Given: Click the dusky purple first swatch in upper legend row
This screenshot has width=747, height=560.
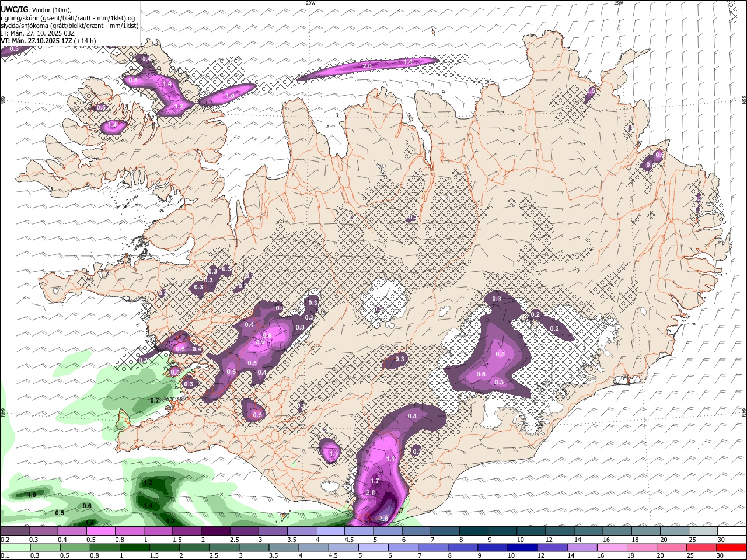Looking at the screenshot, I should point(15,531).
